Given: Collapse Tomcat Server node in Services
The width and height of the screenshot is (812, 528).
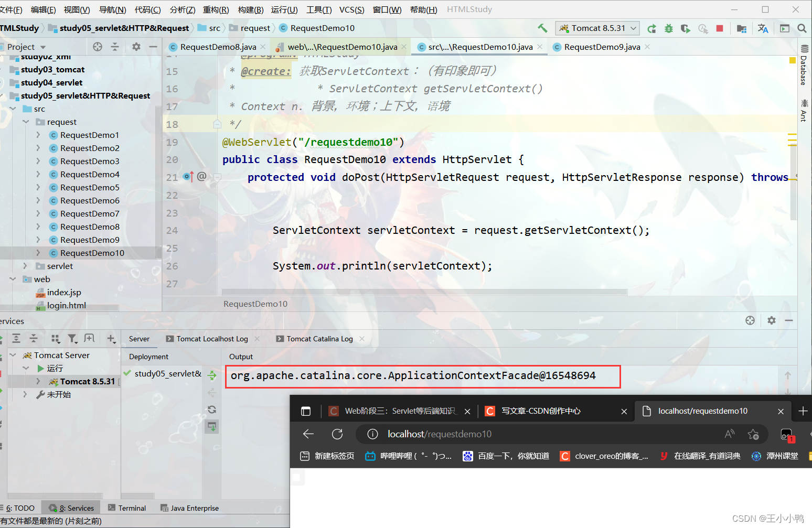Looking at the screenshot, I should [x=13, y=355].
